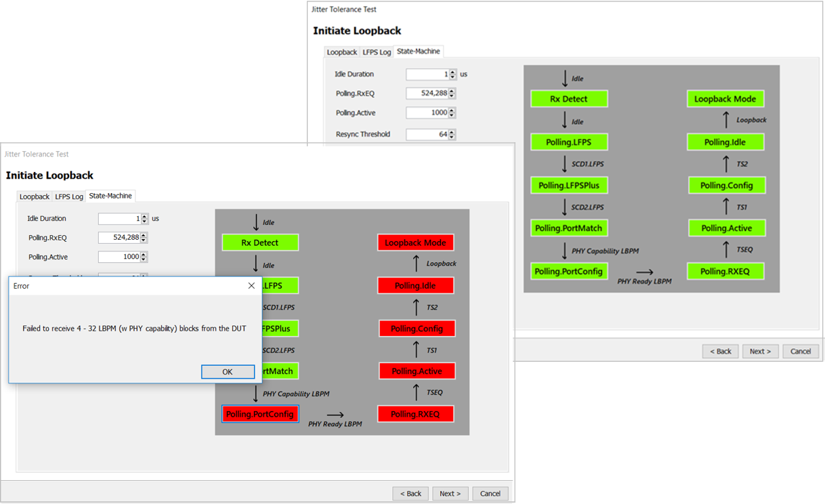Click Polling.RxEQ spinner in back window

[x=452, y=93]
